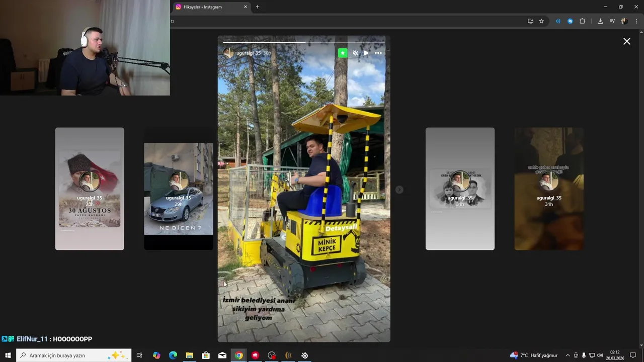This screenshot has height=362, width=644.
Task: Open the Windows Start menu
Action: [8, 355]
